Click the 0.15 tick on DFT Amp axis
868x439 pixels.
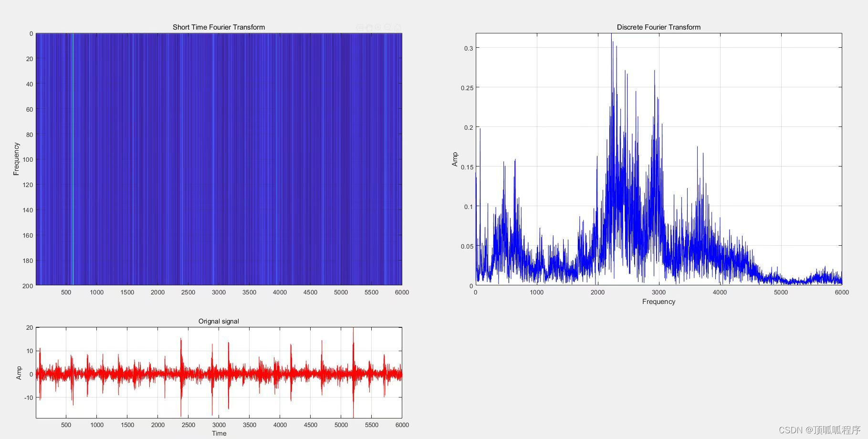(x=467, y=167)
